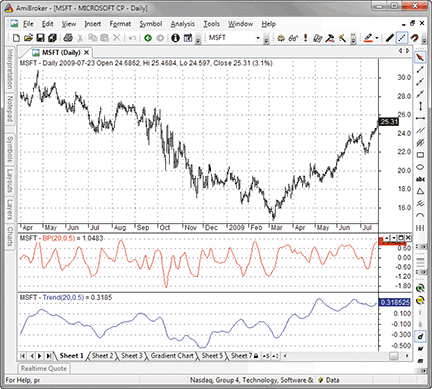Close the MSFT (Daily) chart tab
432x389 pixels.
click(x=86, y=52)
